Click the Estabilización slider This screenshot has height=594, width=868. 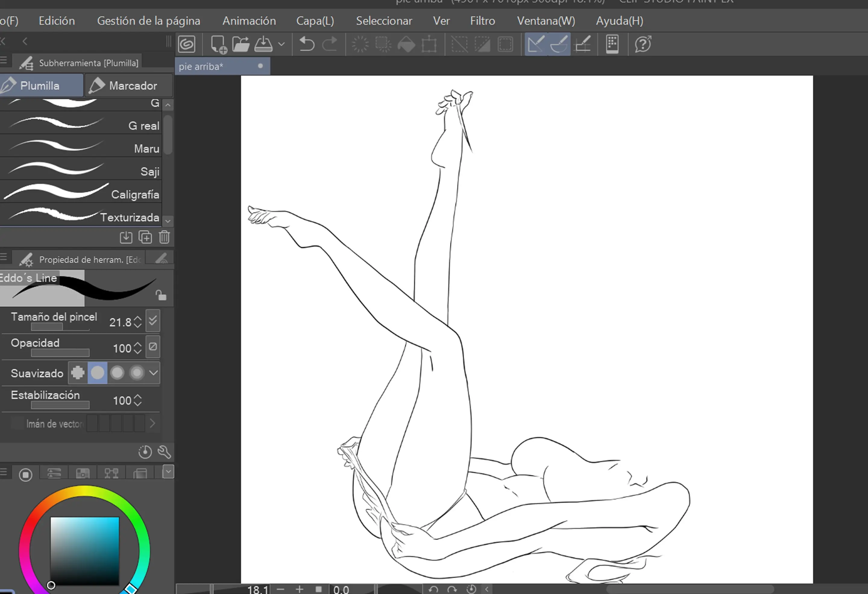[x=60, y=405]
